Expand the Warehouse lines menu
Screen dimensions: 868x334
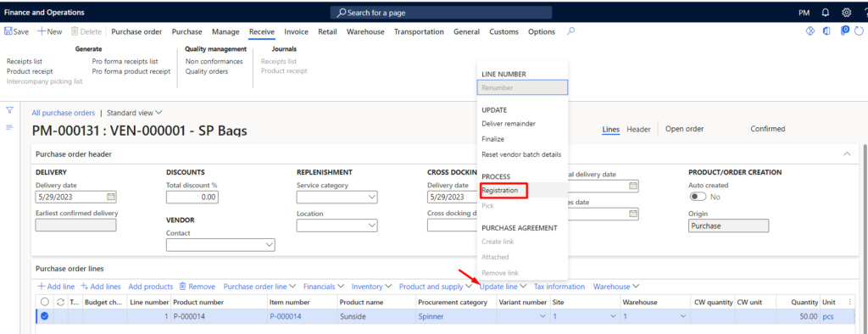click(x=616, y=287)
